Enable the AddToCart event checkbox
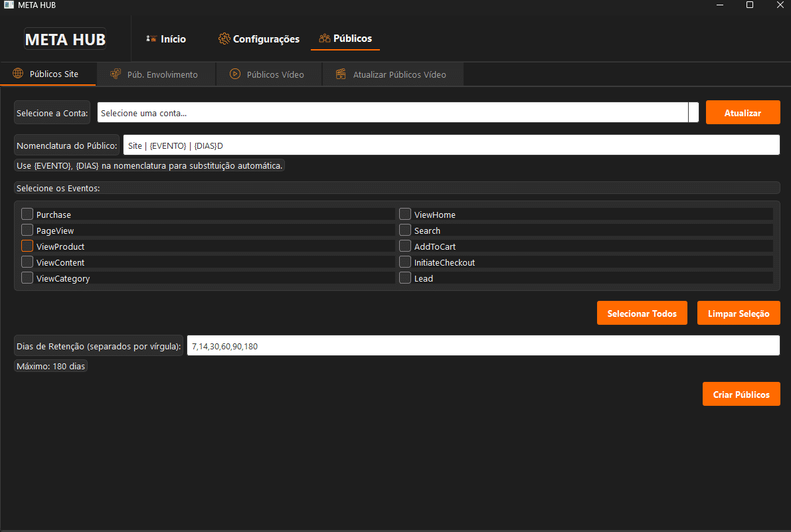Screen dimensions: 791x532 (405, 246)
